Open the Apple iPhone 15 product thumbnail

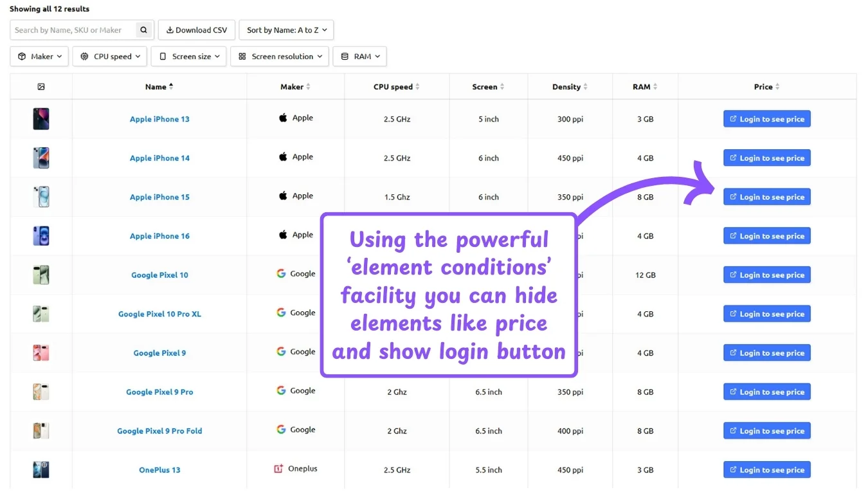pos(41,197)
